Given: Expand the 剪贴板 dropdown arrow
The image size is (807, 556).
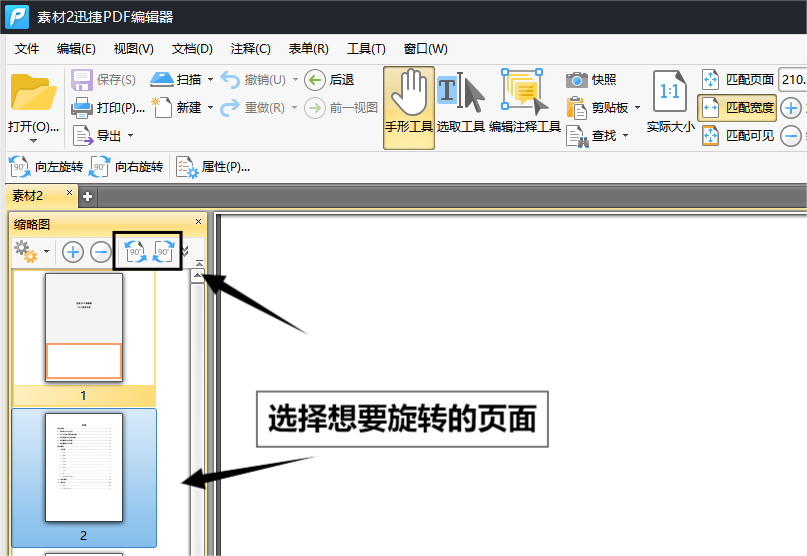Looking at the screenshot, I should tap(637, 108).
